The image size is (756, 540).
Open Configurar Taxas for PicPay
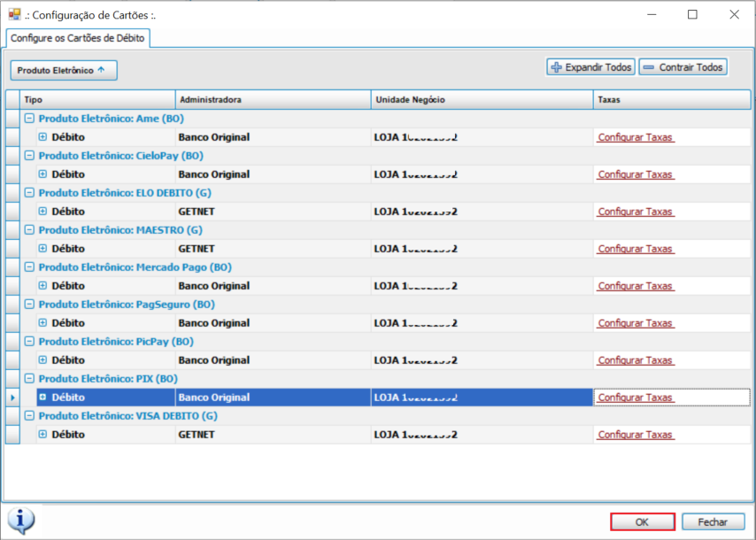(635, 360)
